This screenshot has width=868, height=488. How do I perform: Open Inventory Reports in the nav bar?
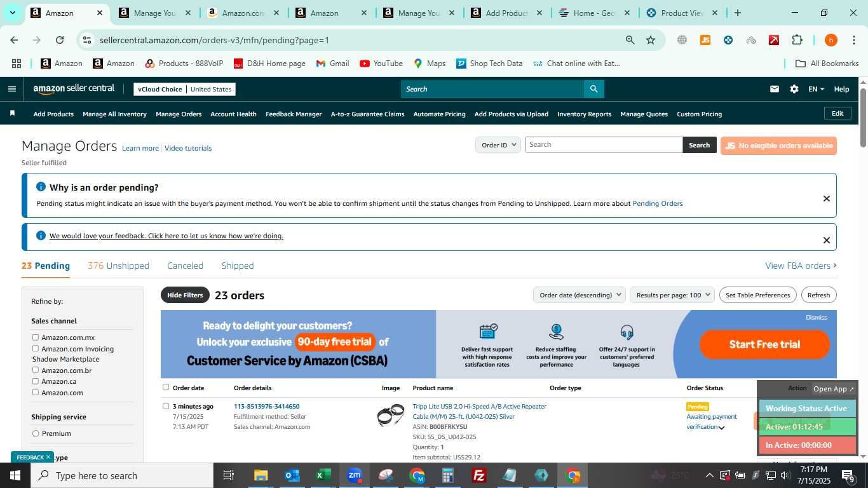pos(584,114)
